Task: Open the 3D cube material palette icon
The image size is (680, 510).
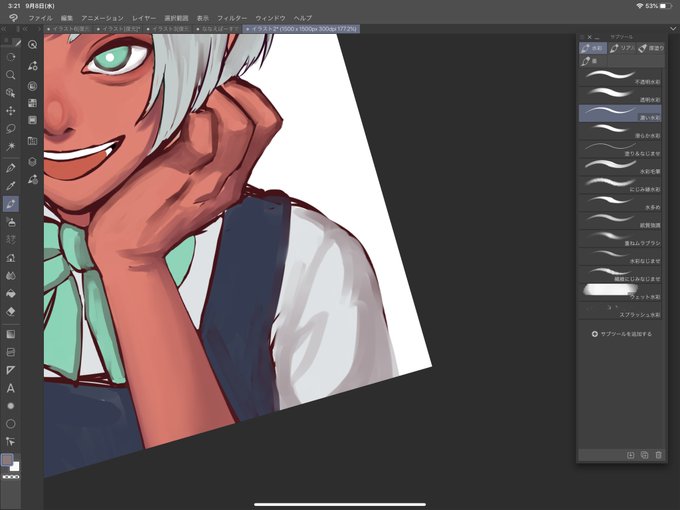Action: pos(33,161)
